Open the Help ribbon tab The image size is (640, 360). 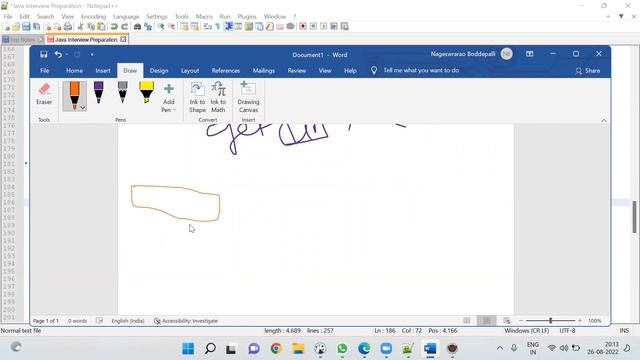click(x=350, y=71)
